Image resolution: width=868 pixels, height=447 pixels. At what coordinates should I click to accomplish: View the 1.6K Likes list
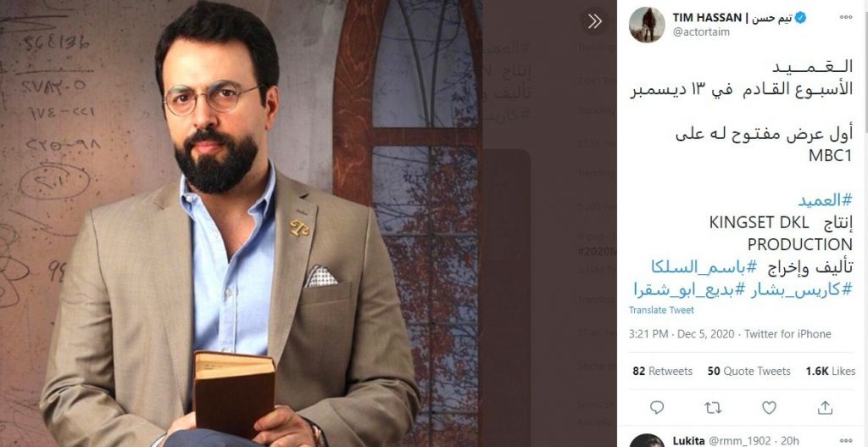click(x=831, y=372)
